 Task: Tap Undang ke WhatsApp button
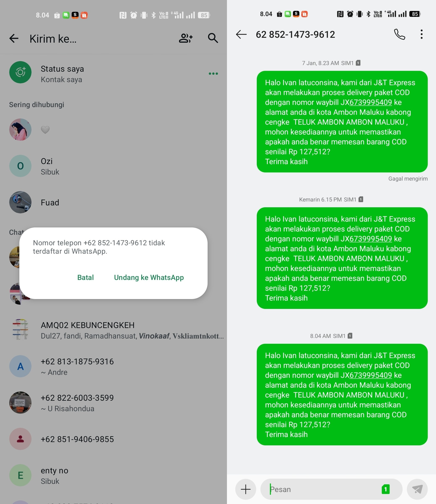tap(149, 278)
